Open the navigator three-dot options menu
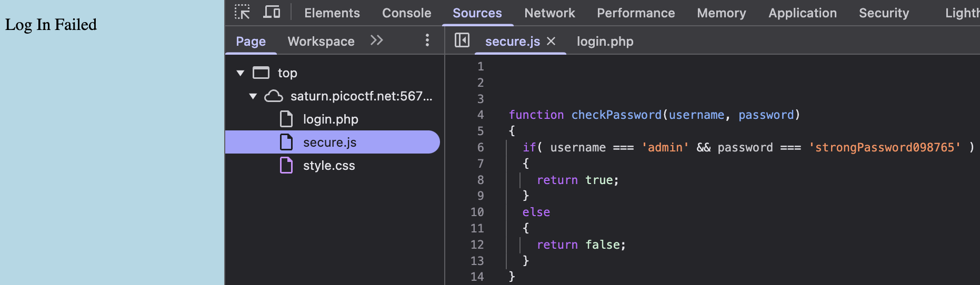 pyautogui.click(x=427, y=40)
